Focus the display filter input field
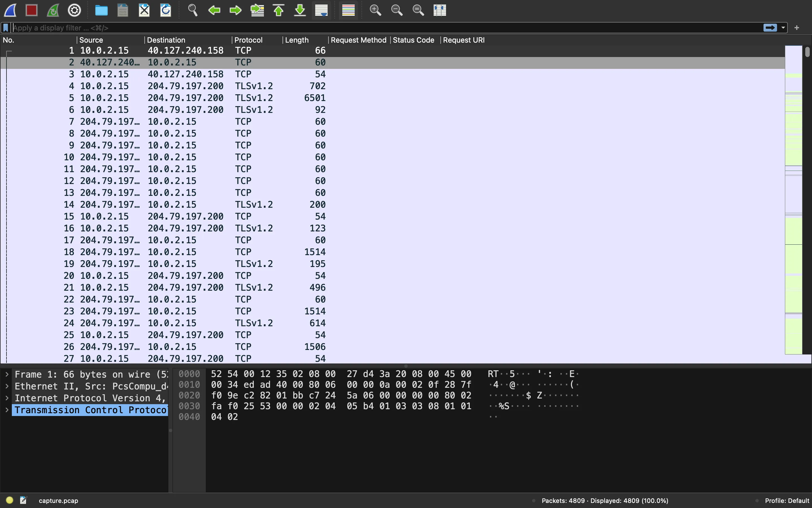 [x=386, y=28]
